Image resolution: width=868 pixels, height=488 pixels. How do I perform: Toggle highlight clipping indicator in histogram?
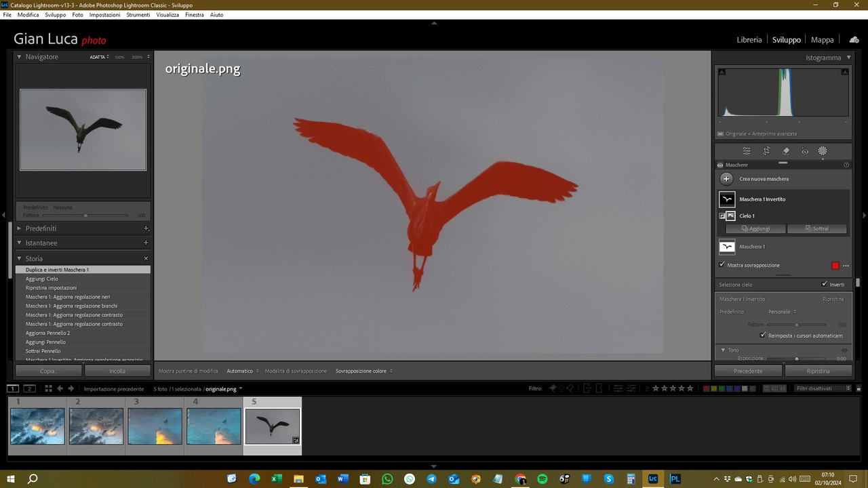coord(845,72)
